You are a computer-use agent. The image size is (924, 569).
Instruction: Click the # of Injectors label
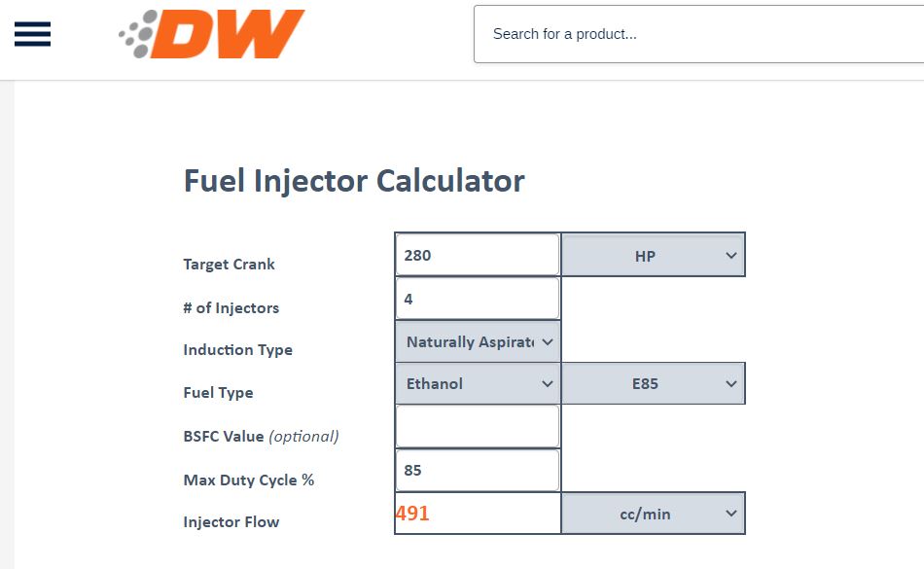[x=231, y=308]
